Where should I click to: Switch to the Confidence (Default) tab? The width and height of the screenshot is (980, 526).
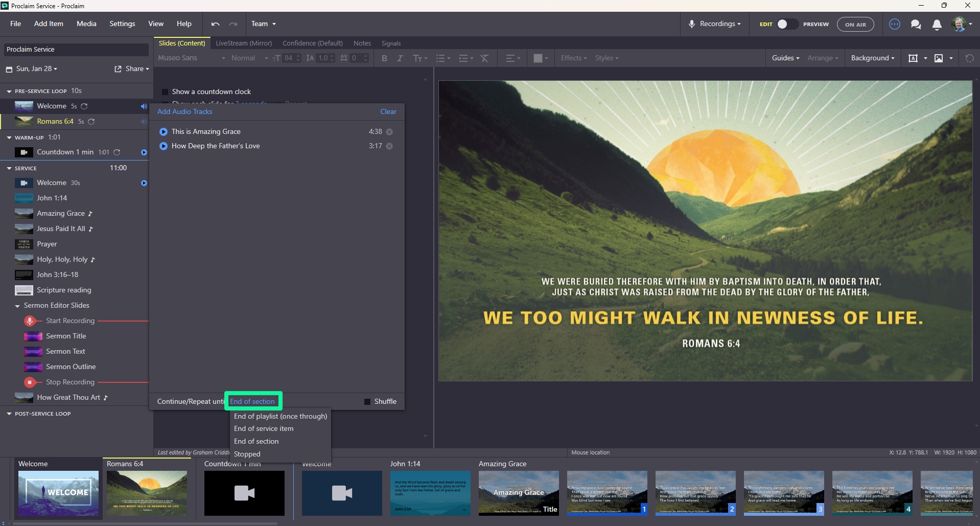click(x=312, y=43)
